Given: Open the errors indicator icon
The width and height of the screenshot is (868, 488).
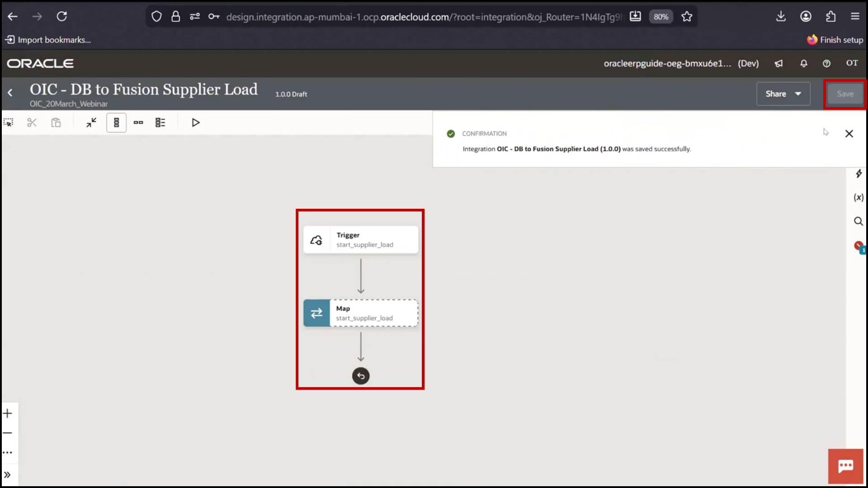Looking at the screenshot, I should 859,247.
